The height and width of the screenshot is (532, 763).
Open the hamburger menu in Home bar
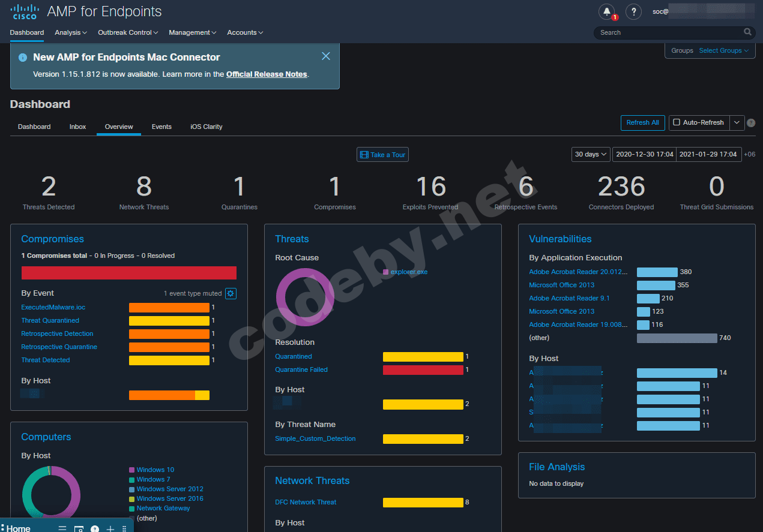(x=62, y=528)
